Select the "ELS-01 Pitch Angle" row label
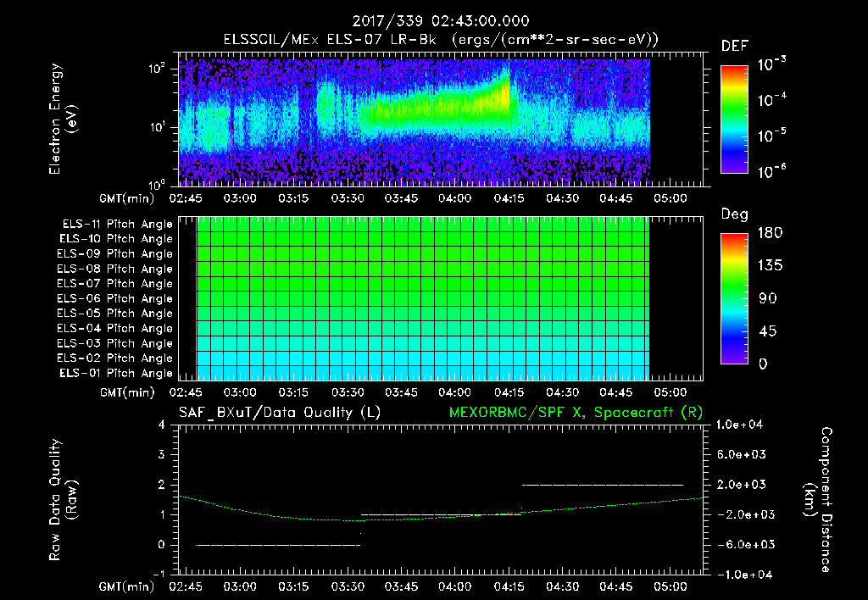The width and height of the screenshot is (868, 600). click(116, 374)
